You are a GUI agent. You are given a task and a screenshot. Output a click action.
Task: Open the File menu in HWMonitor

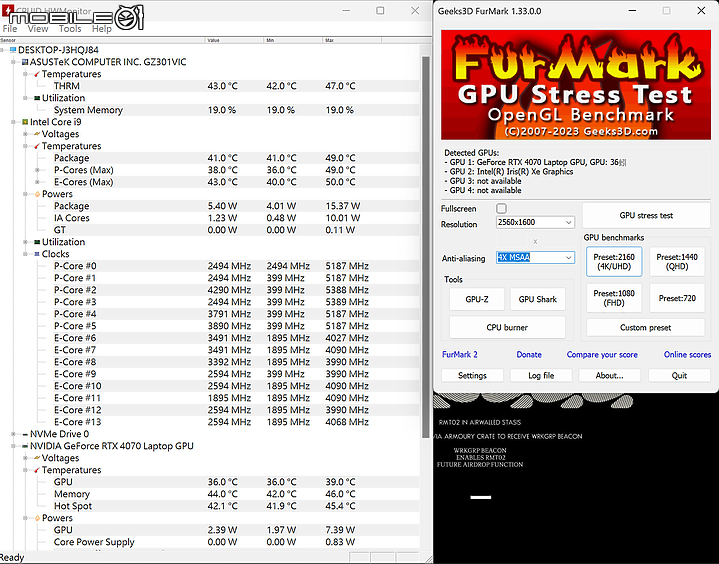click(10, 28)
